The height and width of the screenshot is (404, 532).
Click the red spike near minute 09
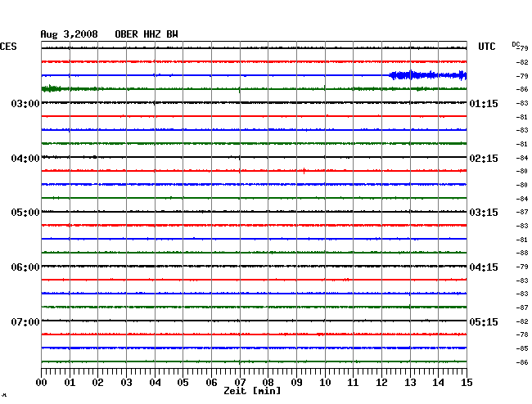(x=304, y=170)
